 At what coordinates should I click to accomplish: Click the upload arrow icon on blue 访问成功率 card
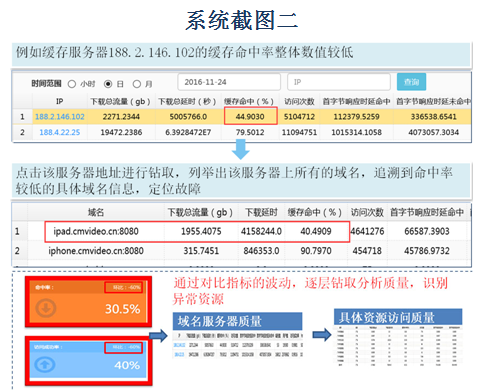(x=45, y=365)
